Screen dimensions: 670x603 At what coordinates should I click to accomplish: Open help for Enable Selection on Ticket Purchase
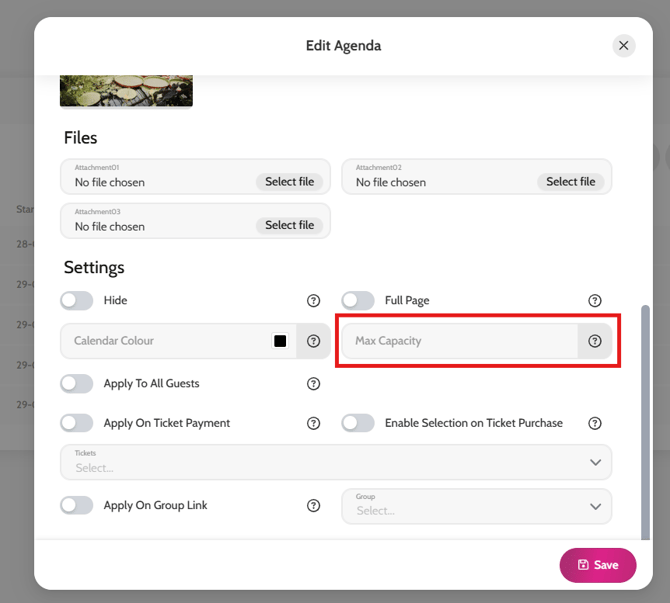(594, 423)
